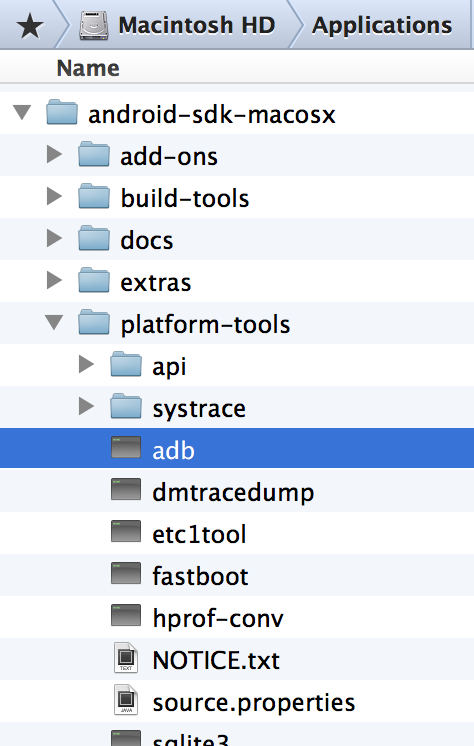Click the hprof-conv executable icon
The width and height of the screenshot is (474, 746).
(x=126, y=615)
